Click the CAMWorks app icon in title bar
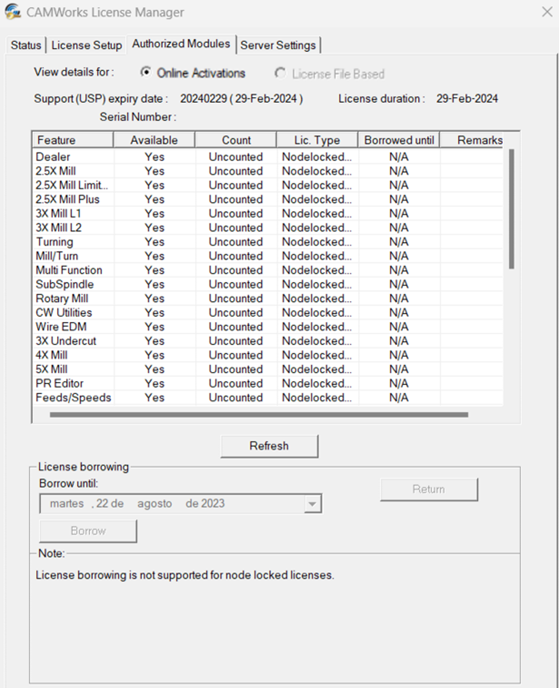 point(13,12)
